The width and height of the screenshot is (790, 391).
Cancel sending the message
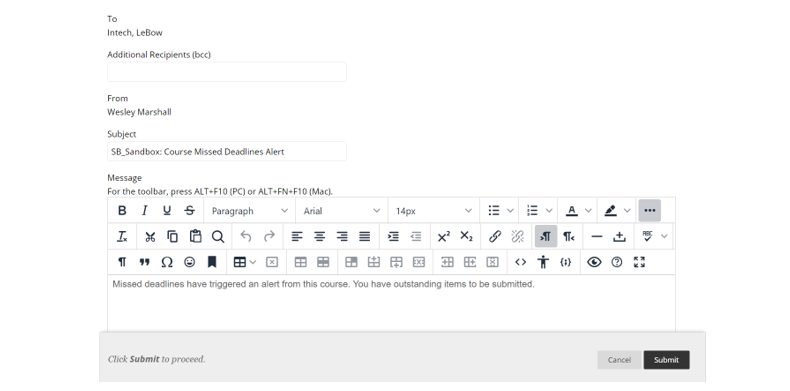coord(619,360)
